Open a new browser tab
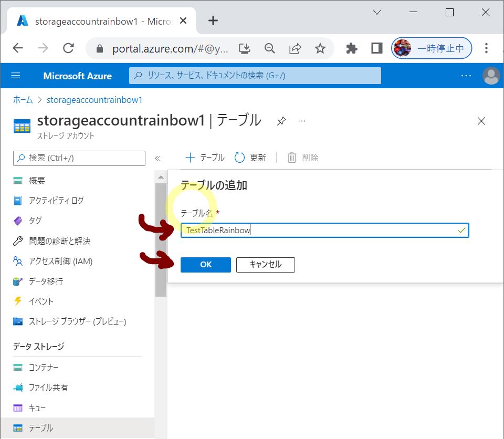Image resolution: width=504 pixels, height=439 pixels. point(213,21)
